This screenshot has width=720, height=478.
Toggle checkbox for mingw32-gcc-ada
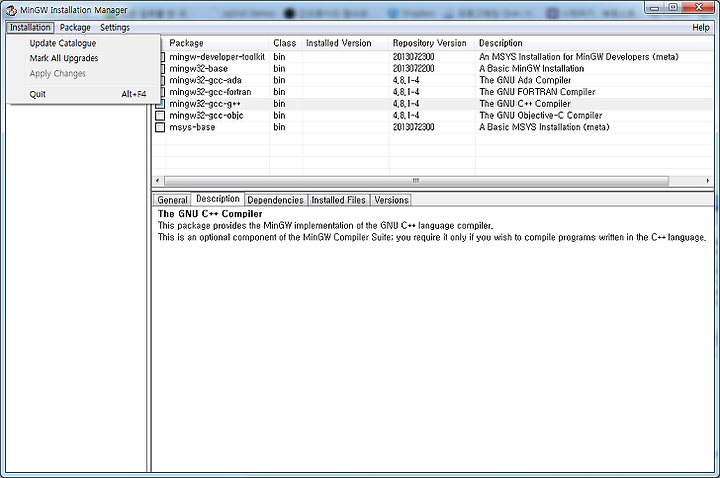click(x=162, y=80)
